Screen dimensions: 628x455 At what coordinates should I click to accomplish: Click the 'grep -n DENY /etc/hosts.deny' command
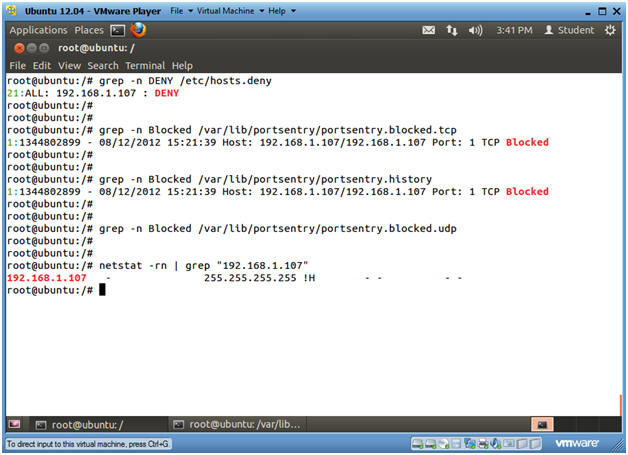[185, 81]
